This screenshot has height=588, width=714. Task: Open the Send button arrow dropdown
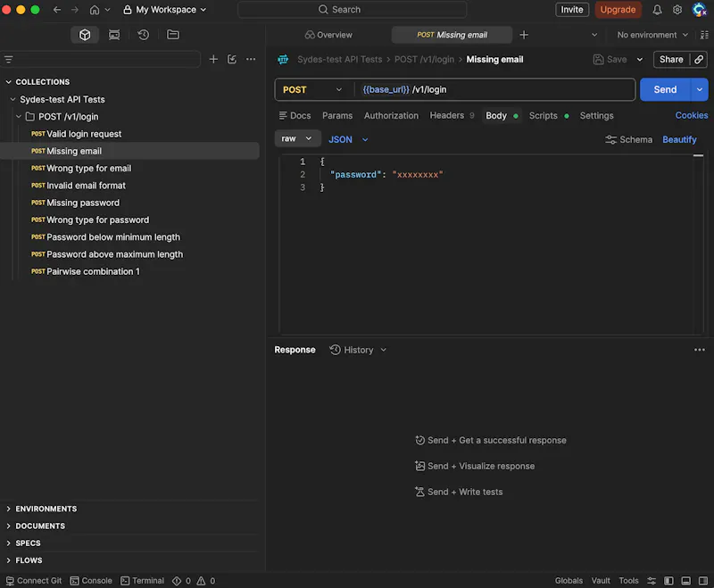(x=700, y=89)
